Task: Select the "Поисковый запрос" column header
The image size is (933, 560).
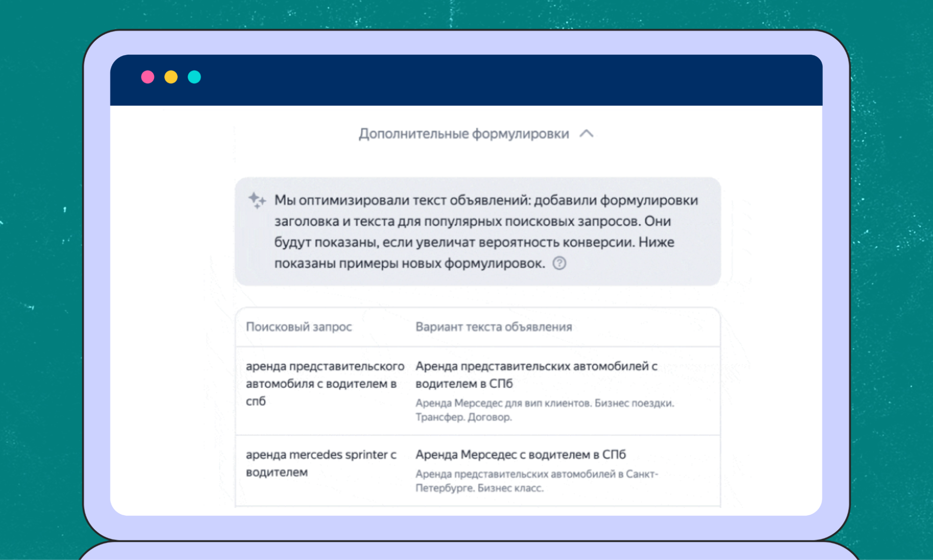Action: [x=299, y=327]
